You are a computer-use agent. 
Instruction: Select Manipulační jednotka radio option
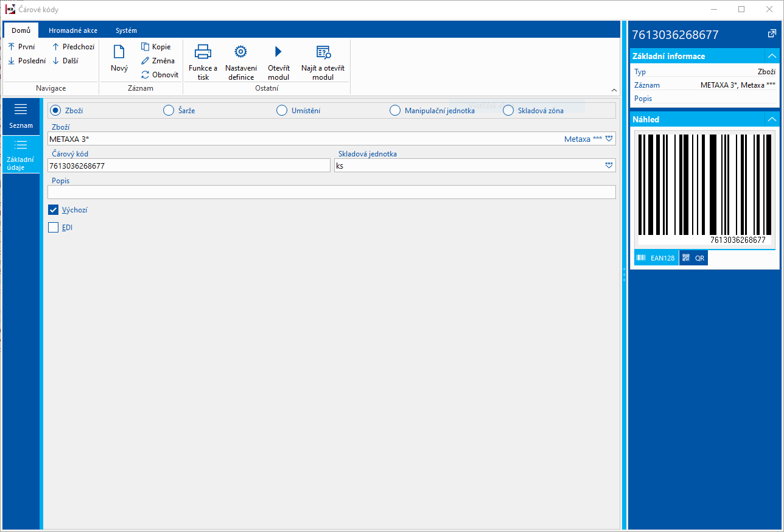394,111
